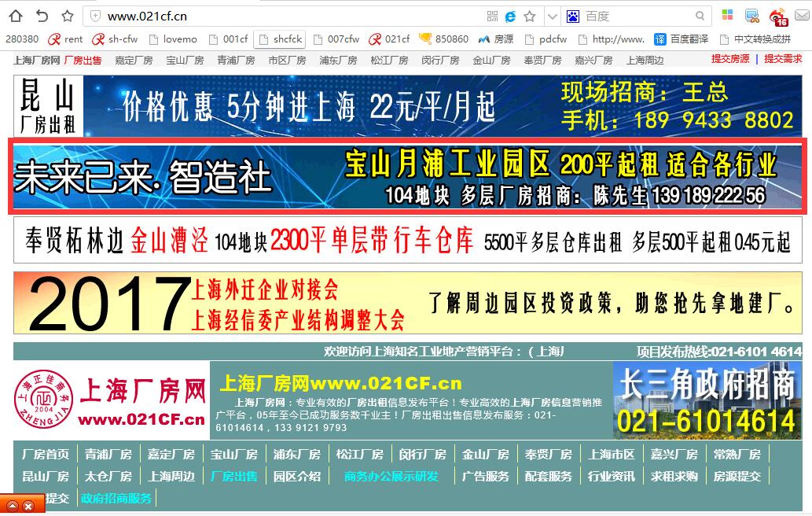Click the 提交房源 link
The image size is (812, 516).
[x=730, y=59]
